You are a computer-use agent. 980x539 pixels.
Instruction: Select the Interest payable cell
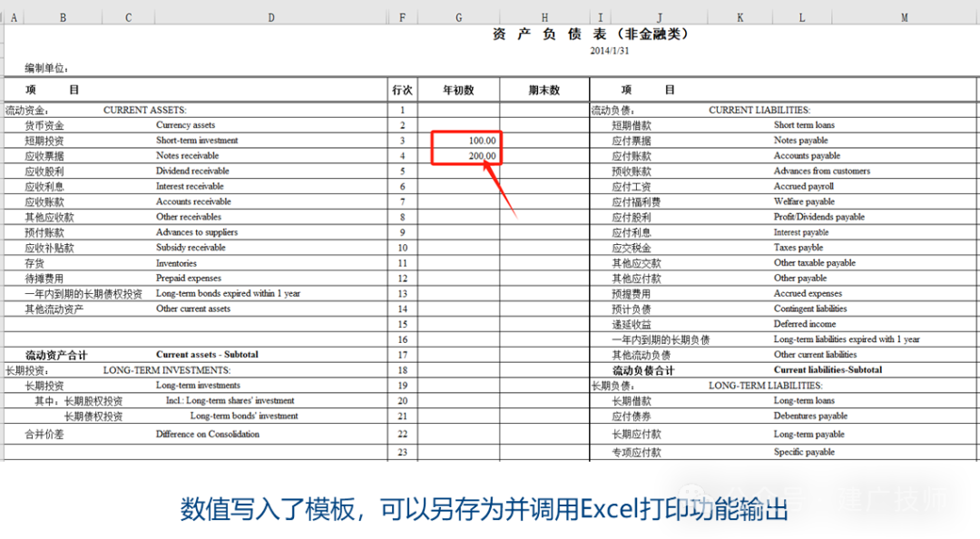pos(801,232)
